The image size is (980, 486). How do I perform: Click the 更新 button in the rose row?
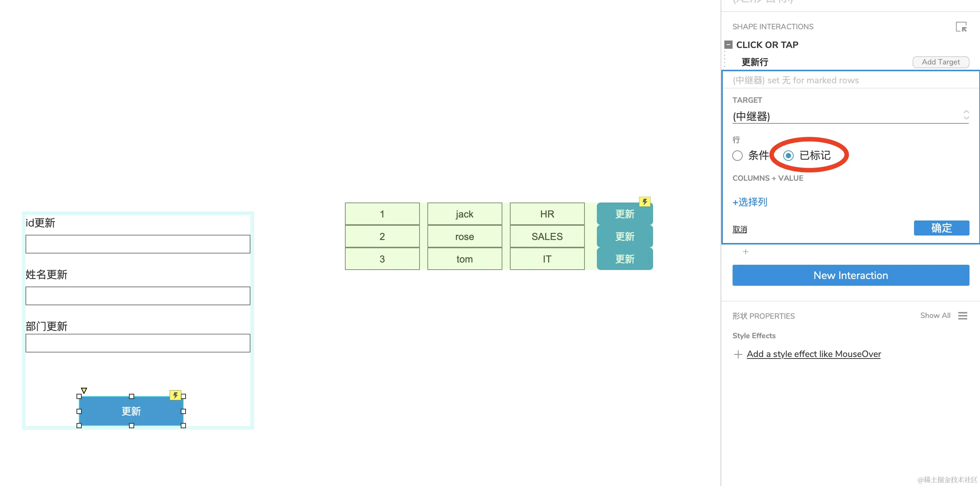coord(624,236)
